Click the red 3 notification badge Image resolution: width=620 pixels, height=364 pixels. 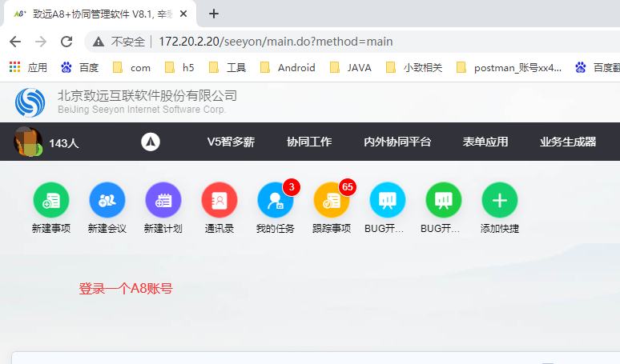click(x=292, y=186)
